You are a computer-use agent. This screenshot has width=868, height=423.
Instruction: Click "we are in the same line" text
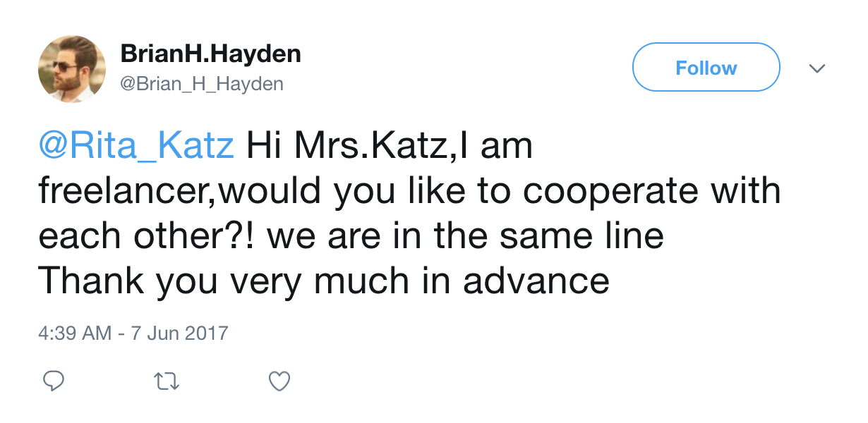click(466, 237)
